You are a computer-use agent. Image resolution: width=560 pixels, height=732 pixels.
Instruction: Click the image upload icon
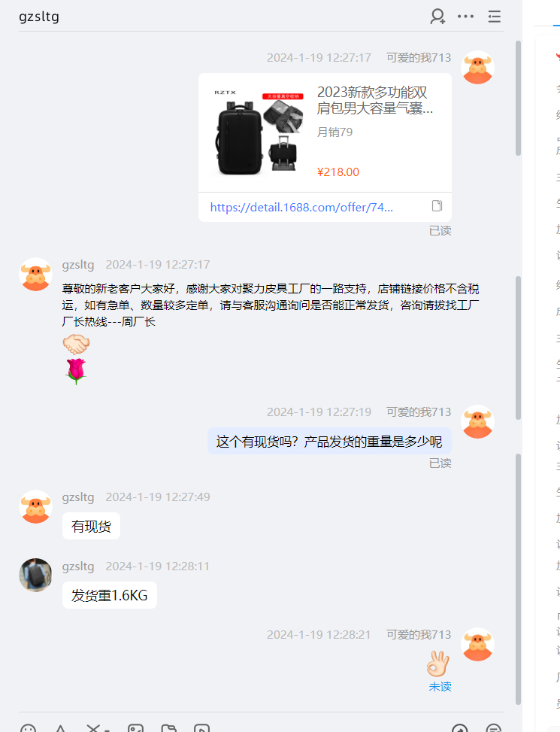tap(136, 728)
